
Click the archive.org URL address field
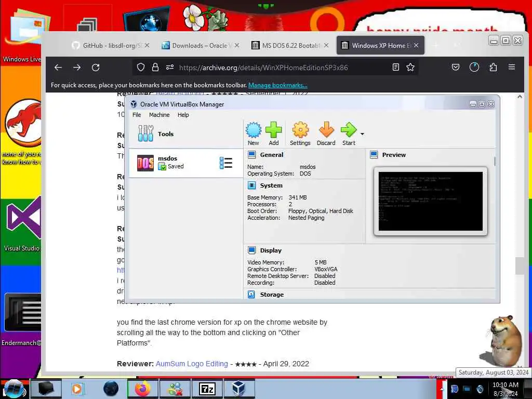pos(263,68)
